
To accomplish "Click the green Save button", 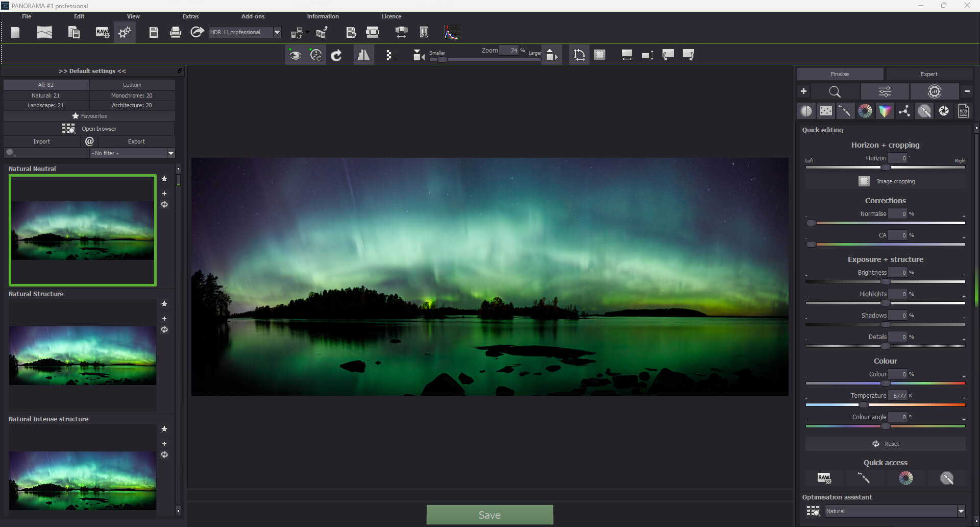I will (489, 515).
